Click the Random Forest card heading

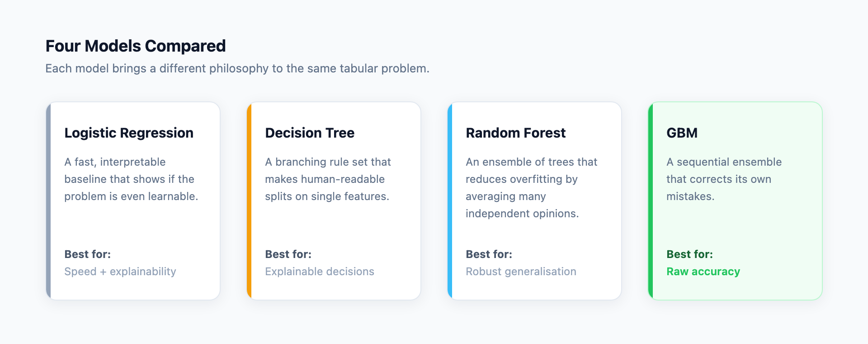[515, 133]
